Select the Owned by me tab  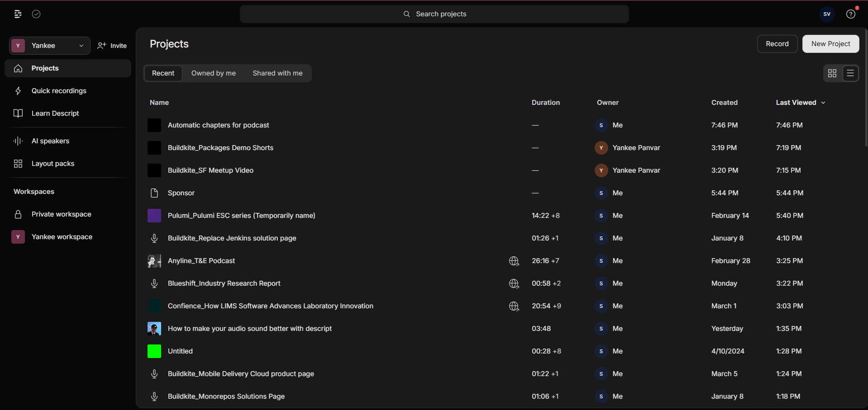click(x=213, y=73)
